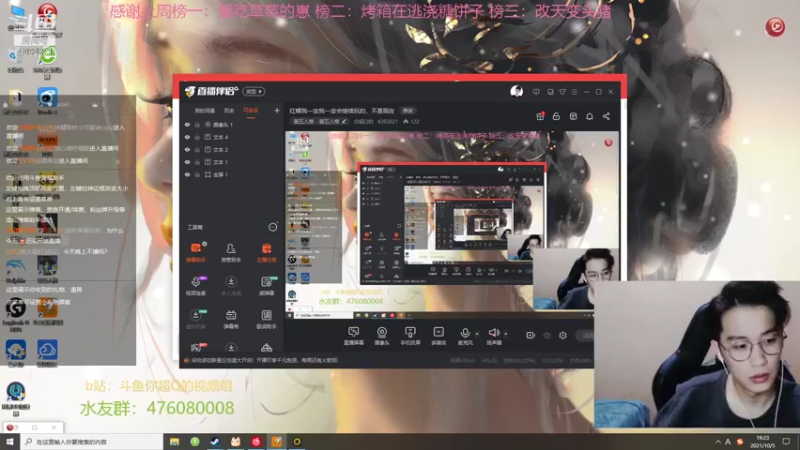Open Steam from the taskbar
This screenshot has width=800, height=450.
[215, 441]
